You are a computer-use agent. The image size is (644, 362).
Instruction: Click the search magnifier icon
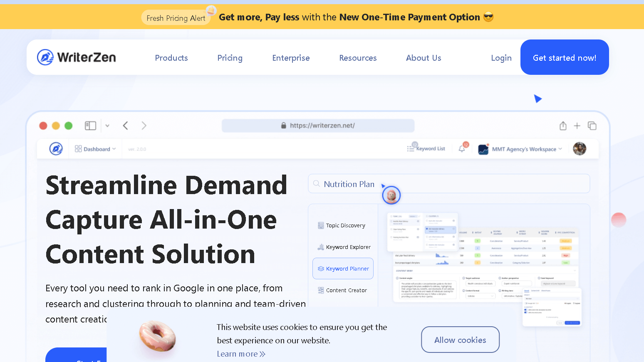tap(317, 184)
